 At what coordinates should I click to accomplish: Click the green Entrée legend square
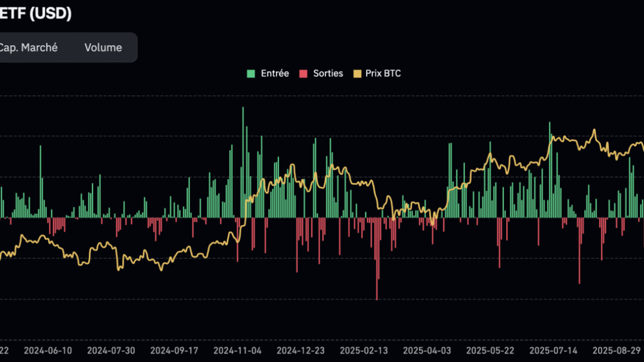pos(251,73)
